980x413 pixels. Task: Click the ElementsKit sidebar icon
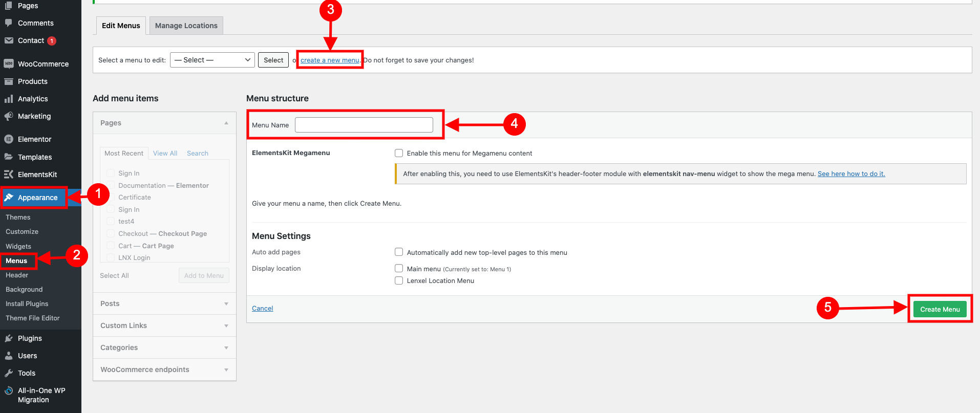[9, 175]
